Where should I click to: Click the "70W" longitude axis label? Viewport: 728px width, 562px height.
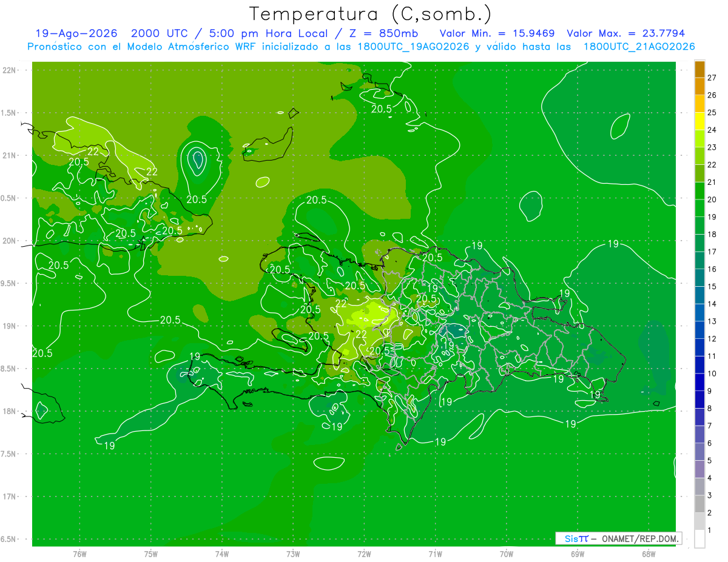[507, 554]
